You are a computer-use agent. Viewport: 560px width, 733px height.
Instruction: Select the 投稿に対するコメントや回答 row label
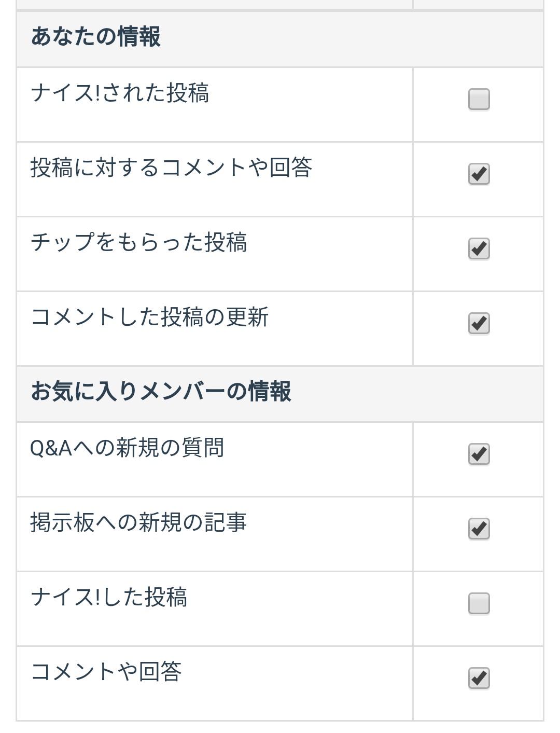[171, 168]
